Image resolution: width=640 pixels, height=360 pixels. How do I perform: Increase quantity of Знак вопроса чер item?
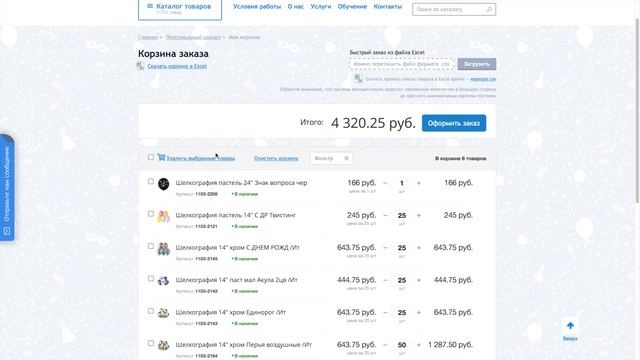click(x=418, y=183)
